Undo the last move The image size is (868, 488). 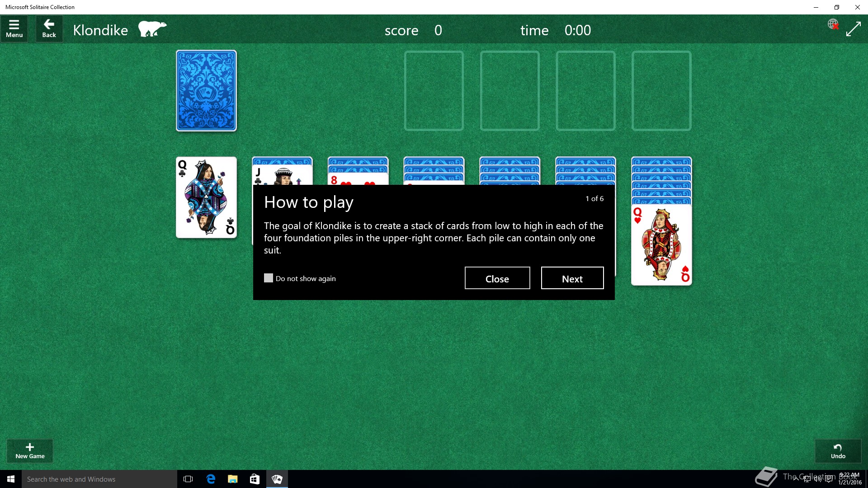pos(838,450)
